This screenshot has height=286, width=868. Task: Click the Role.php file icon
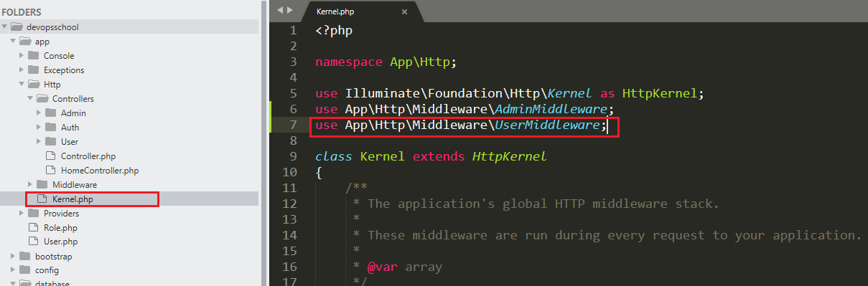pyautogui.click(x=33, y=228)
